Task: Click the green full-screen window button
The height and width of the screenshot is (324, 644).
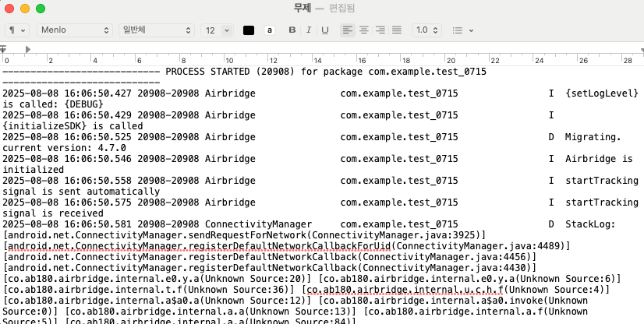Action: tap(41, 9)
